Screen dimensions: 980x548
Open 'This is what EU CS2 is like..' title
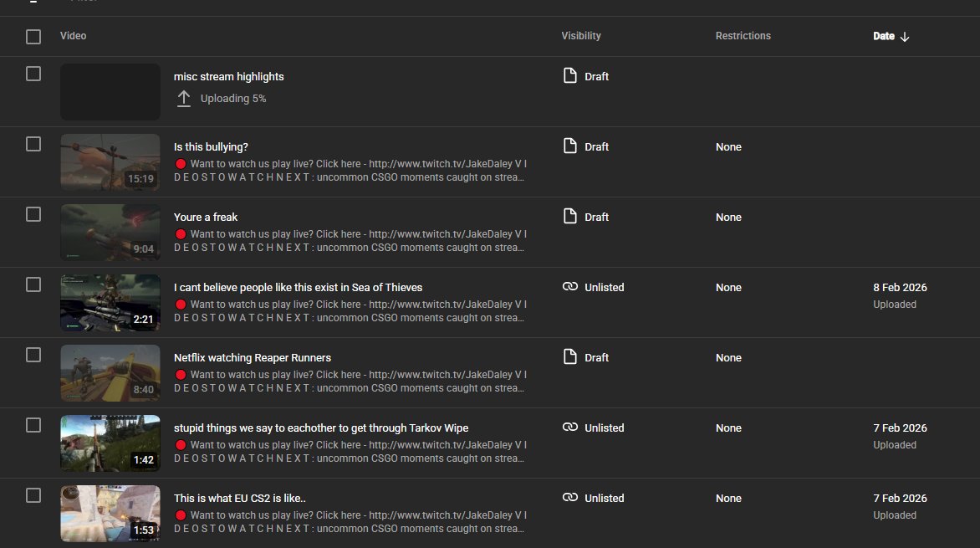tap(239, 498)
